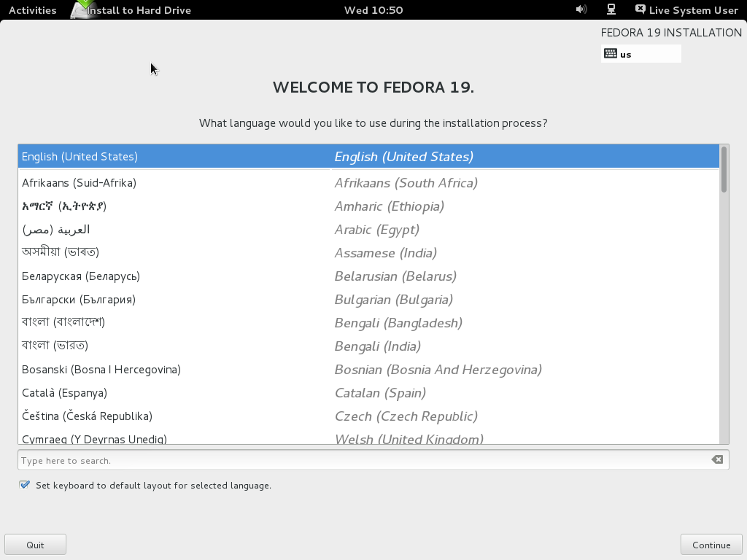Enable the default keyboard layout option
747x560 pixels.
[24, 485]
